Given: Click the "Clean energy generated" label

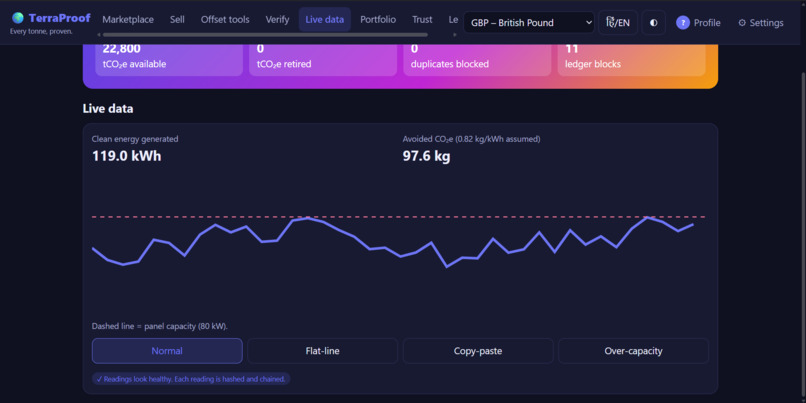Looking at the screenshot, I should (x=135, y=139).
